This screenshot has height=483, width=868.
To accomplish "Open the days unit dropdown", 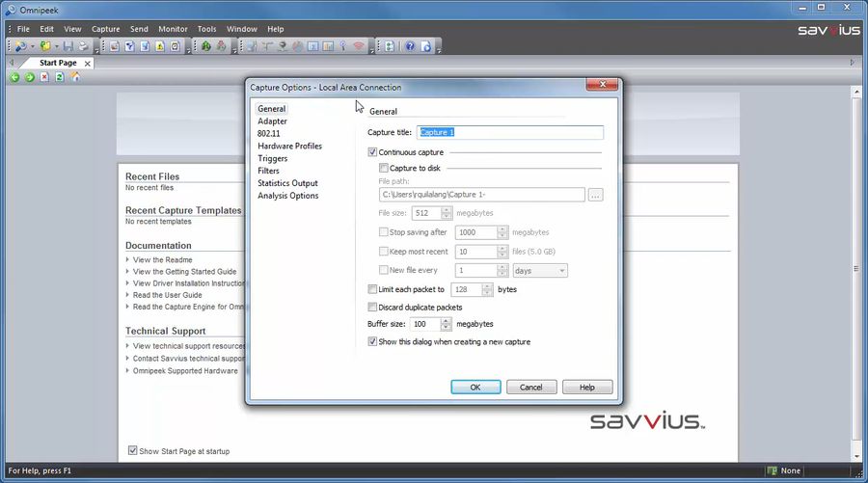I will tap(540, 271).
